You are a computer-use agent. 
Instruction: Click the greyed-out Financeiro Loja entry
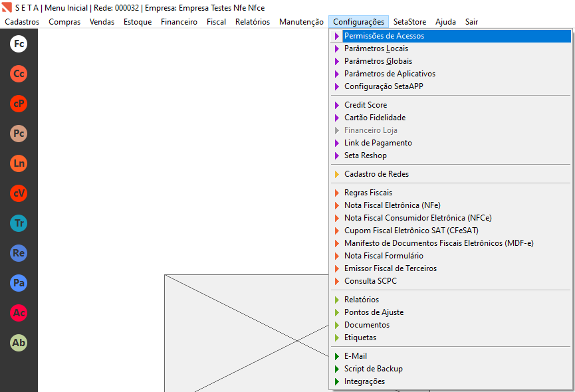451,130
